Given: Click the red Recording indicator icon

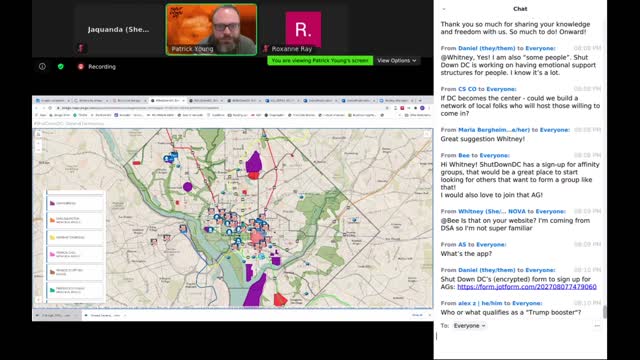Looking at the screenshot, I should click(x=80, y=67).
